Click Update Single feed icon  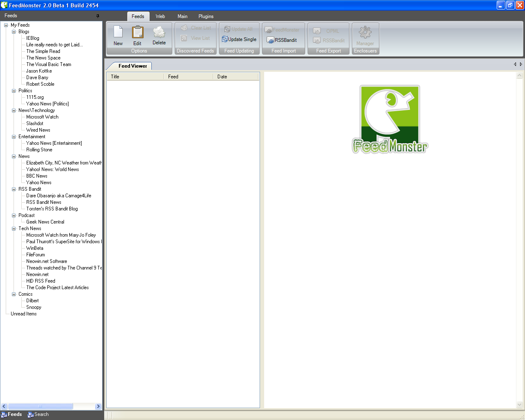[x=239, y=39]
